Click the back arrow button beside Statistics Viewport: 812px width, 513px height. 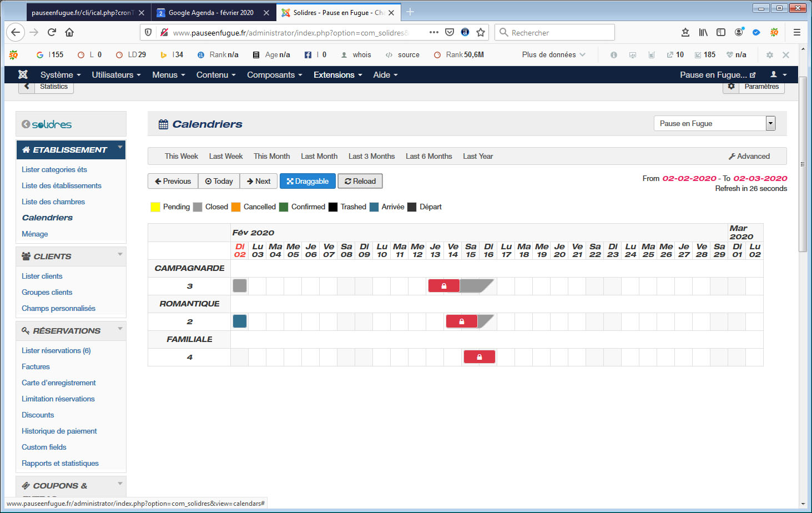(27, 87)
